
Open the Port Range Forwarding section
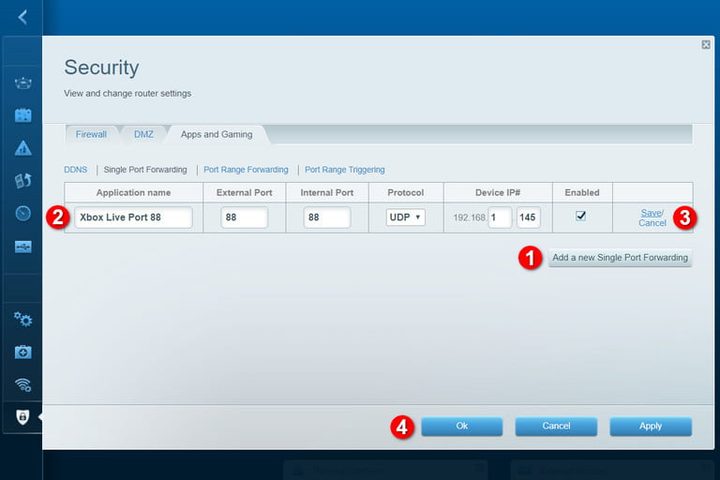click(x=245, y=170)
